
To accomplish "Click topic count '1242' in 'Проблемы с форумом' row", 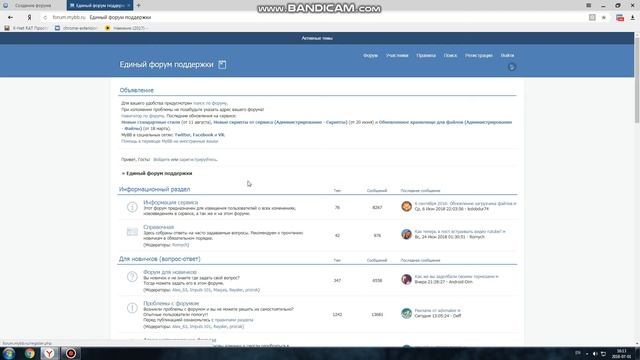I will pyautogui.click(x=337, y=315).
